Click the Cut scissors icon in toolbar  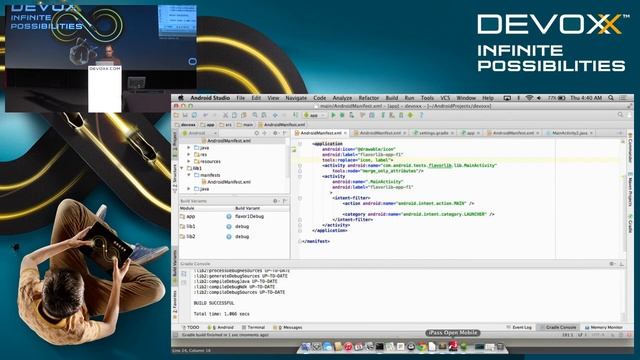[225, 116]
